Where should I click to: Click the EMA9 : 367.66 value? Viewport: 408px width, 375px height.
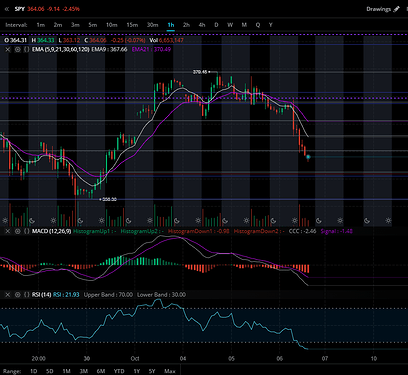[x=109, y=49]
